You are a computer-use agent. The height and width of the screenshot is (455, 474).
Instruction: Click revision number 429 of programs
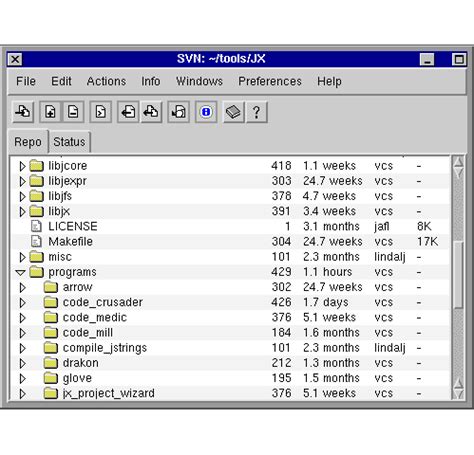click(x=281, y=272)
